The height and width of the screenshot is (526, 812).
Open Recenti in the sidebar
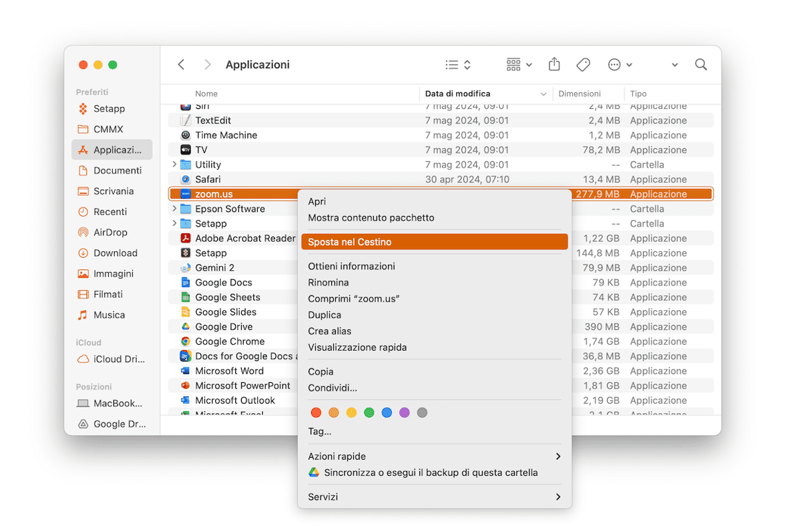tap(112, 212)
